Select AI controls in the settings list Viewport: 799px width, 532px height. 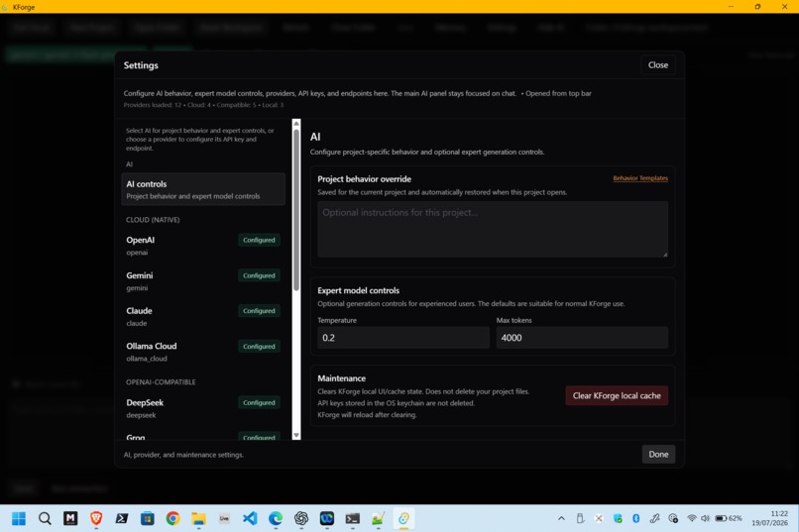coord(203,189)
